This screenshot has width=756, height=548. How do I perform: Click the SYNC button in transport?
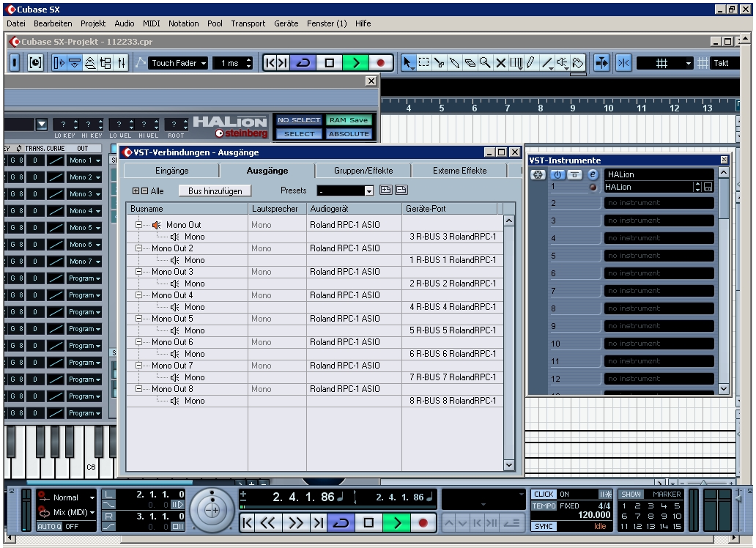tap(544, 527)
